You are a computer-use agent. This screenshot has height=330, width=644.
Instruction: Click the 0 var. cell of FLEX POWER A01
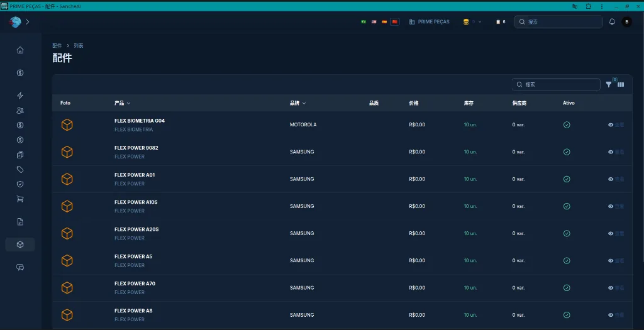[x=518, y=179]
